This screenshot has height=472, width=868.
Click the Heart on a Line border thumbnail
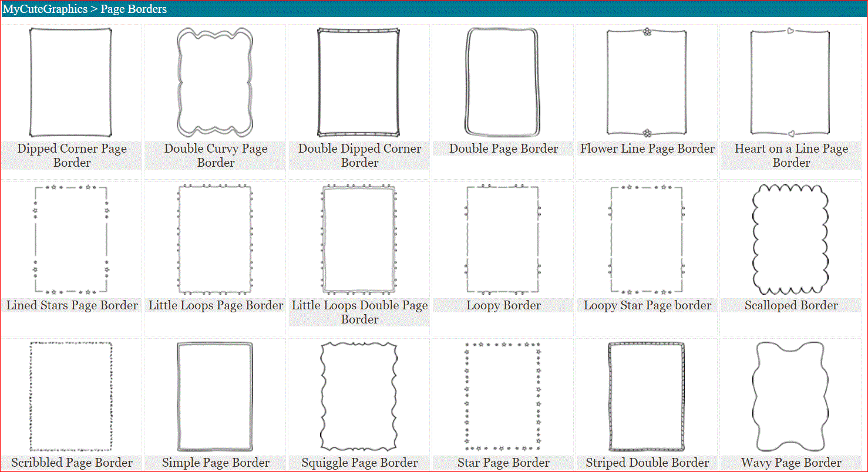click(790, 83)
